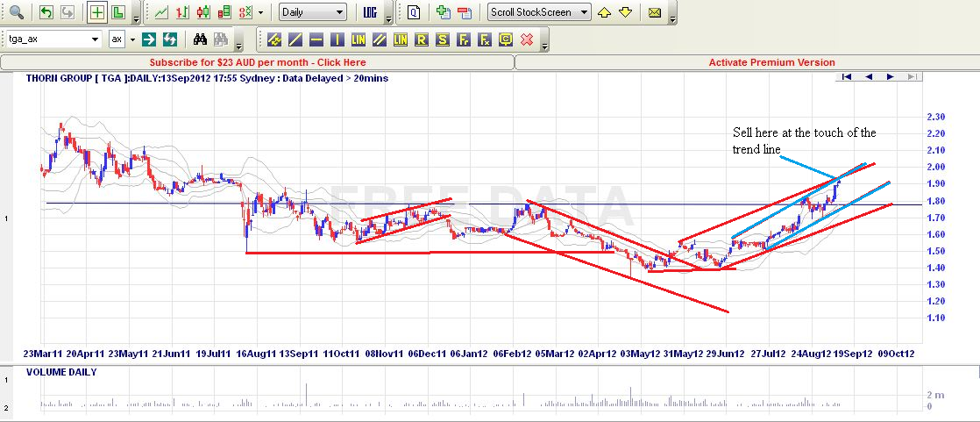Select the second LIN drawing tool

(x=401, y=40)
